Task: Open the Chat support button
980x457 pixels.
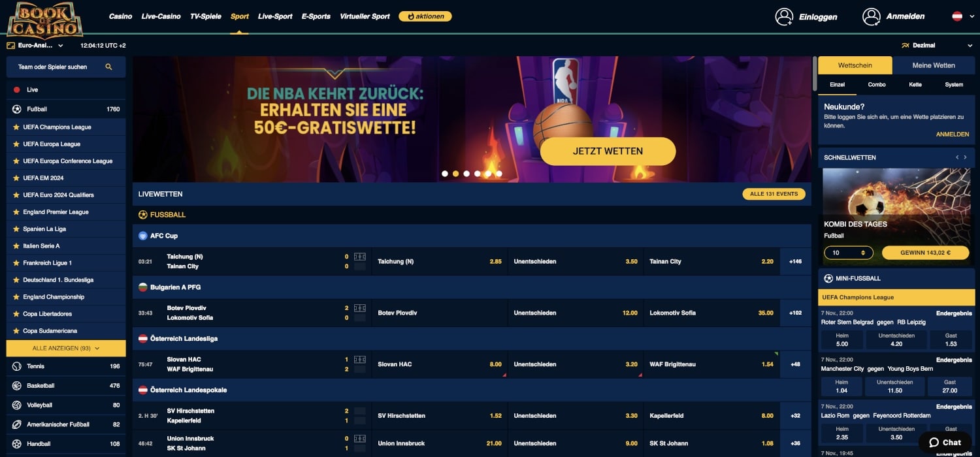Action: coord(945,442)
